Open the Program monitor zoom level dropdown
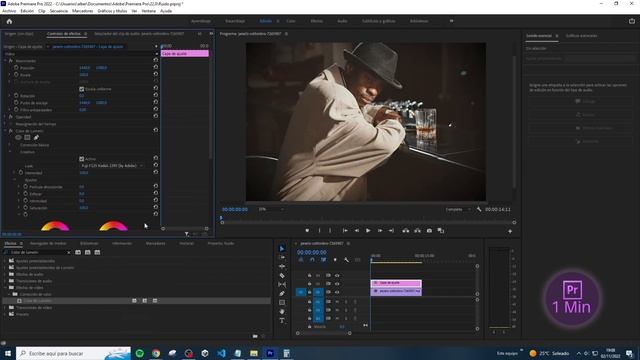Image resolution: width=640 pixels, height=360 pixels. 271,209
